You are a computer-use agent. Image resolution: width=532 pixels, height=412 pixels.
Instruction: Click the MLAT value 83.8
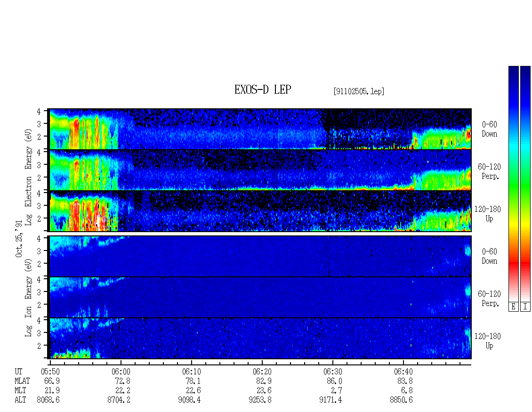[405, 381]
